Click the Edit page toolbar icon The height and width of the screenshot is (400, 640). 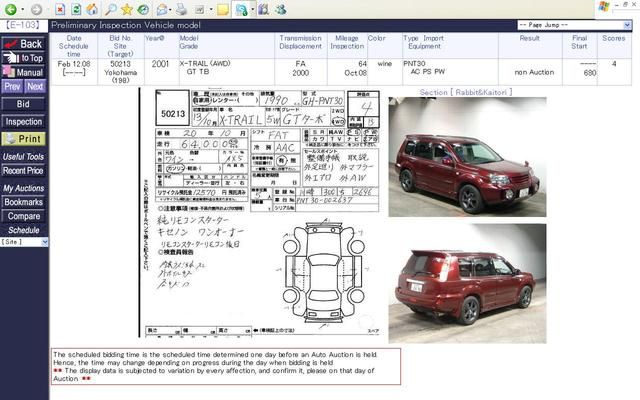200,9
